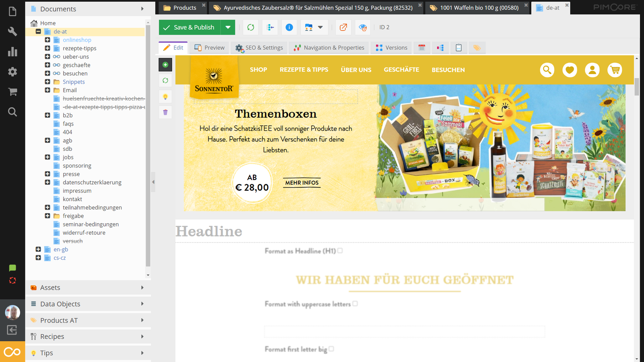Switch to the Ayurvedisches Zaubersalz tab
The width and height of the screenshot is (644, 362).
tap(316, 8)
